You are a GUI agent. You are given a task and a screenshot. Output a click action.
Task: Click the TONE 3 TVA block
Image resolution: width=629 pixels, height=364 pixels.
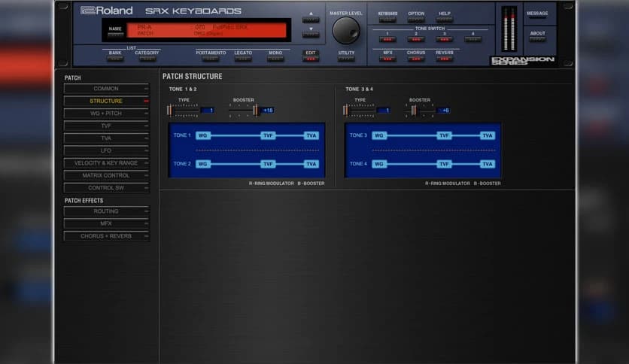point(488,135)
